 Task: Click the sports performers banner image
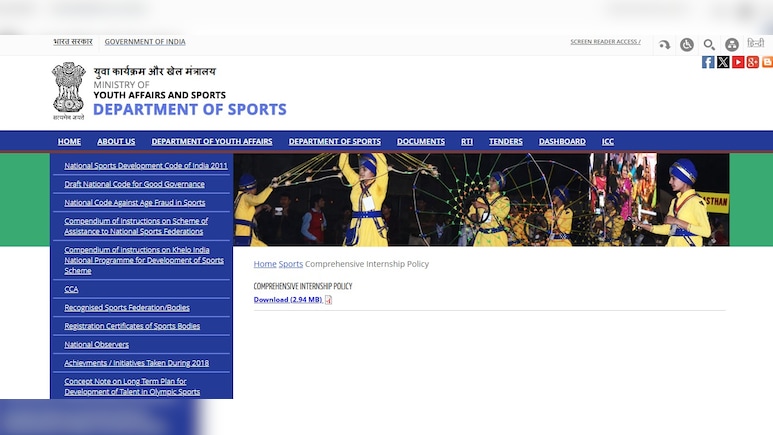pyautogui.click(x=481, y=199)
